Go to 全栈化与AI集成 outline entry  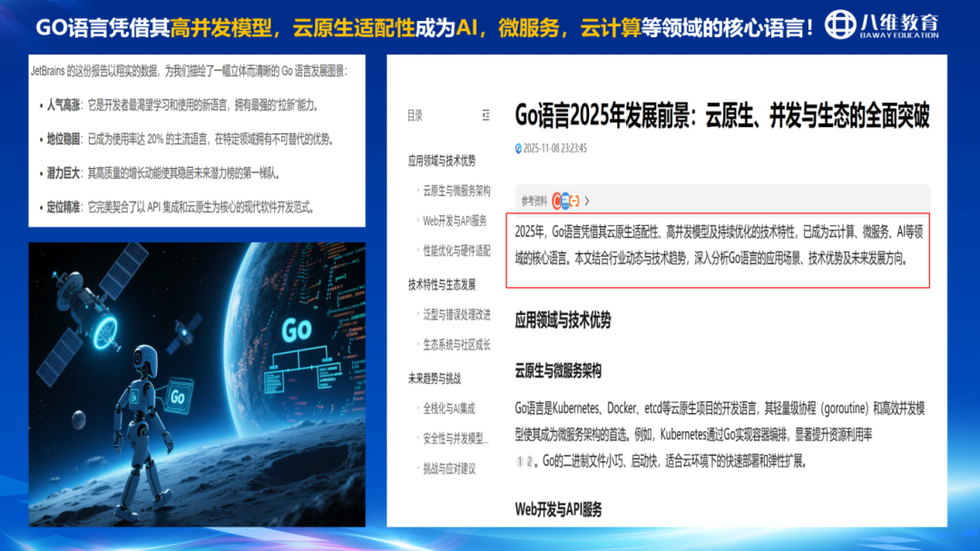pos(448,408)
